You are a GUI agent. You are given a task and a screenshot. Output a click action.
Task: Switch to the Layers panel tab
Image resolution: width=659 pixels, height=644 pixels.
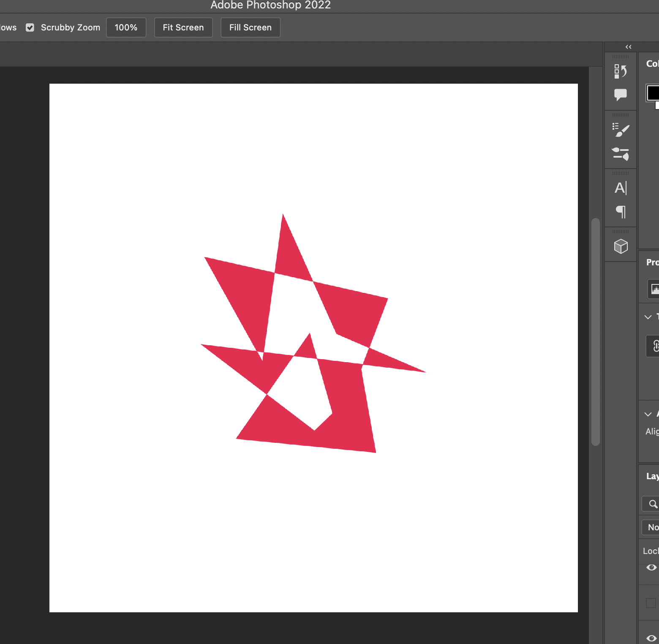[652, 476]
